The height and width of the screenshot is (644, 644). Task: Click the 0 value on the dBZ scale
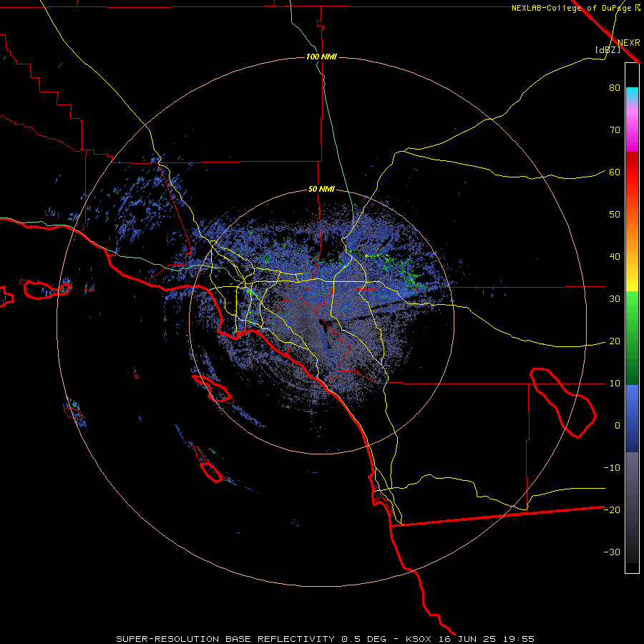(618, 426)
